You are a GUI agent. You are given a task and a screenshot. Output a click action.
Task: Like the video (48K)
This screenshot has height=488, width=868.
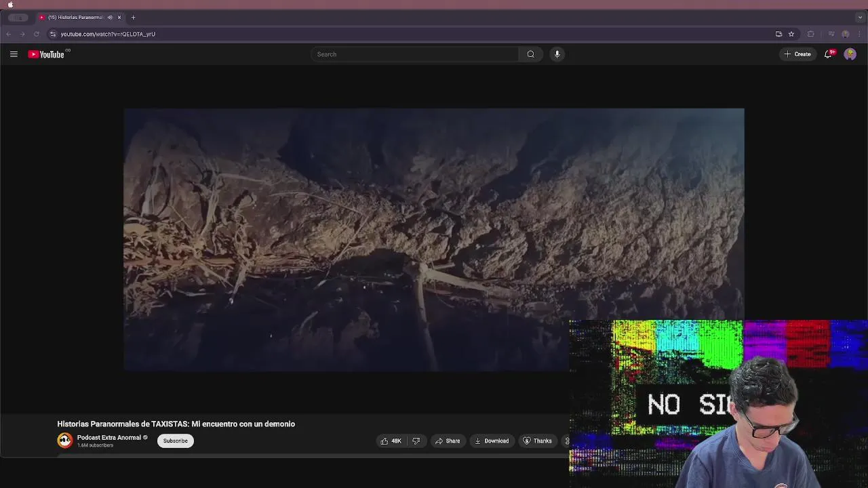click(391, 441)
